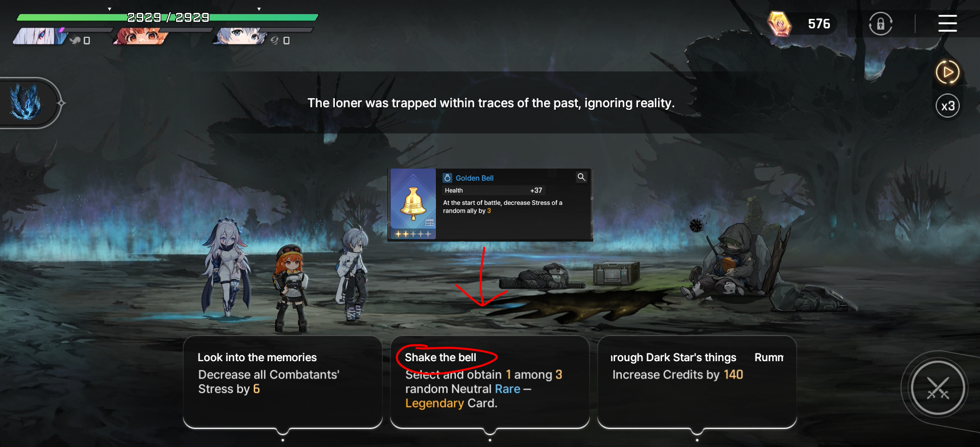This screenshot has width=980, height=447.
Task: Click the crossed swords skip button
Action: point(938,388)
